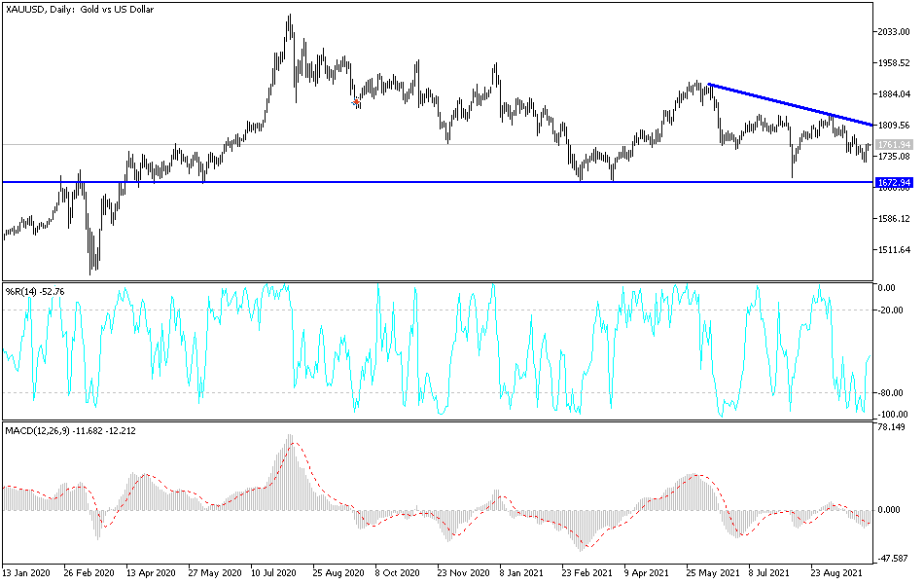Click the 1809.56 price axis label
Viewport: 924px width, 584px height.
pyautogui.click(x=894, y=125)
